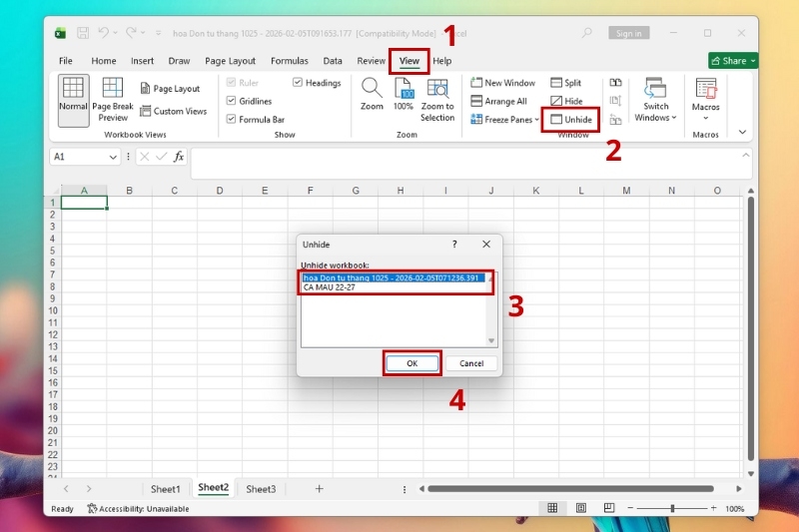Image resolution: width=799 pixels, height=532 pixels.
Task: Switch to the Draw tab
Action: [179, 61]
